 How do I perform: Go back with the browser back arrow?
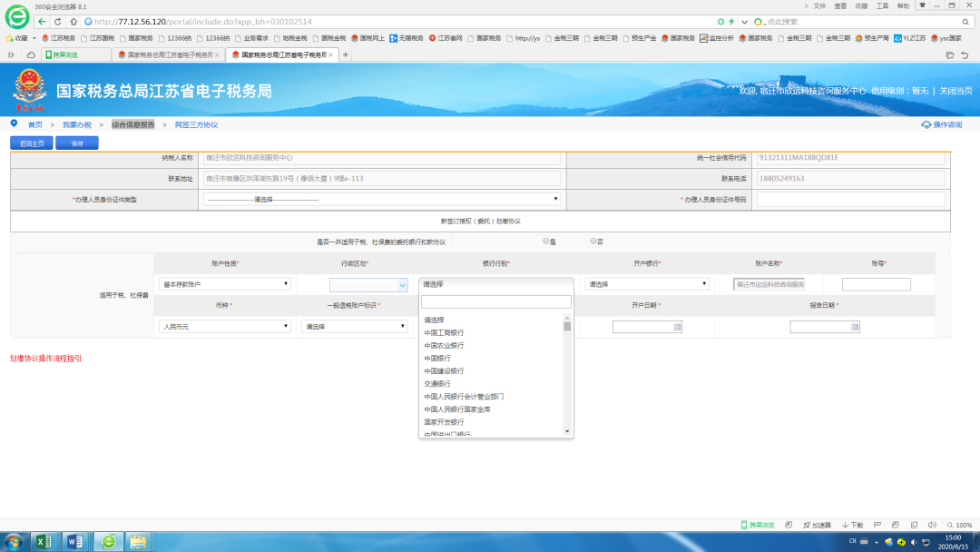coord(42,21)
